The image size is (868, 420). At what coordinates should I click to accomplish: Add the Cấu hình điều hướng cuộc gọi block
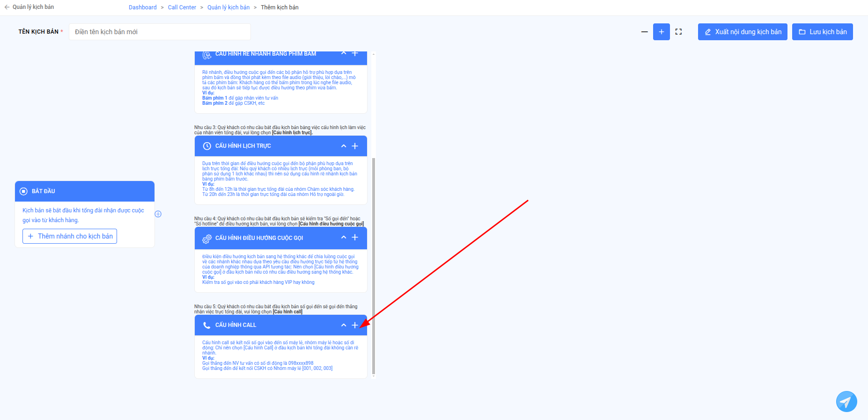click(355, 237)
